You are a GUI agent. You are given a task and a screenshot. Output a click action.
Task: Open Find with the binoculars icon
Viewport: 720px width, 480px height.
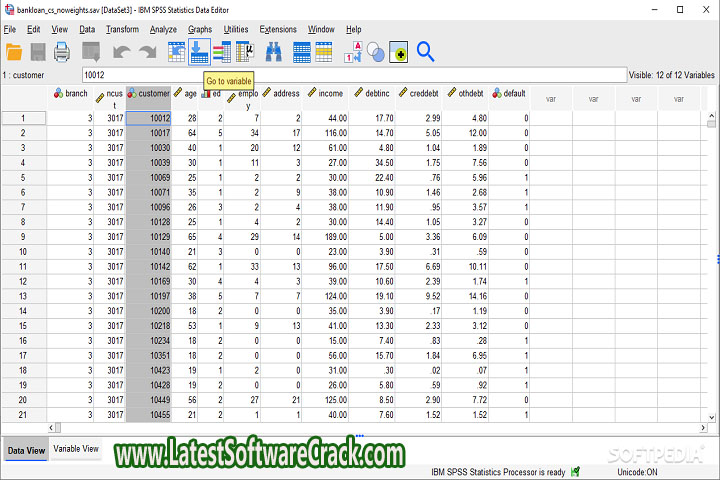click(x=274, y=52)
